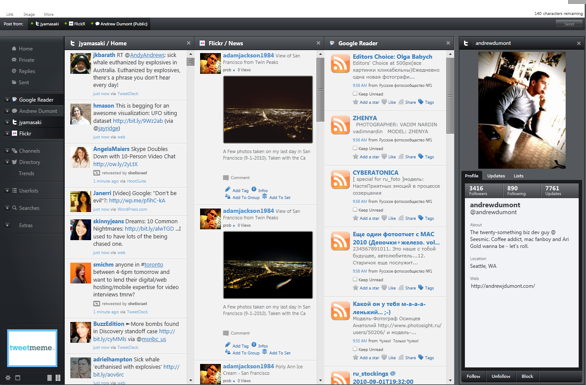Switch to the multi-column layout icon
The height and width of the screenshot is (385, 586).
[x=58, y=378]
